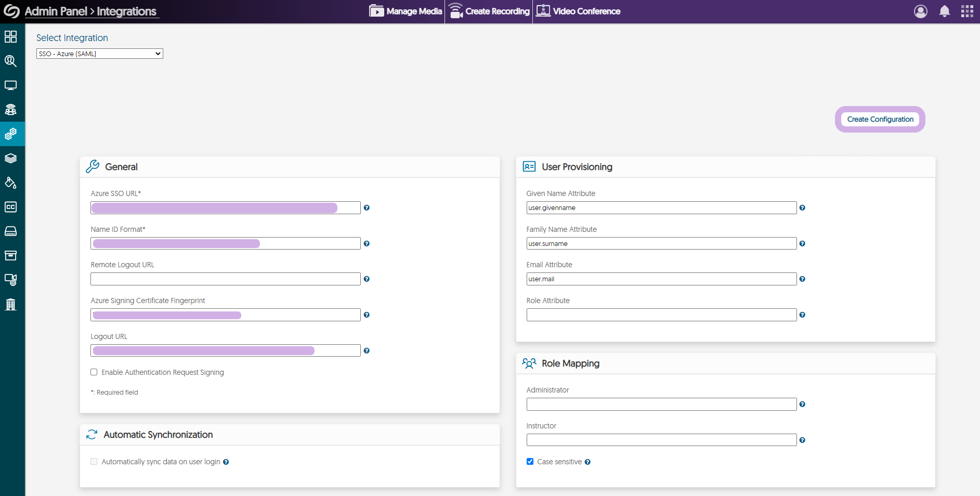Click the Create Configuration button
This screenshot has height=496, width=980.
click(x=880, y=120)
